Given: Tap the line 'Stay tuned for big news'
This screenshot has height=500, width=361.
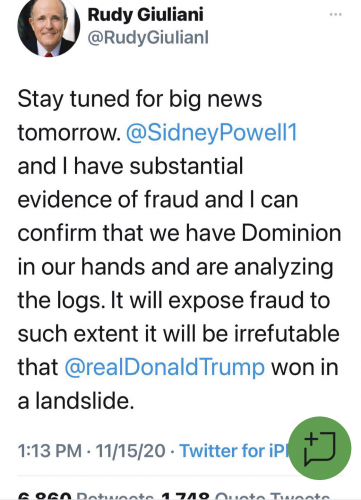Looking at the screenshot, I should pos(140,99).
